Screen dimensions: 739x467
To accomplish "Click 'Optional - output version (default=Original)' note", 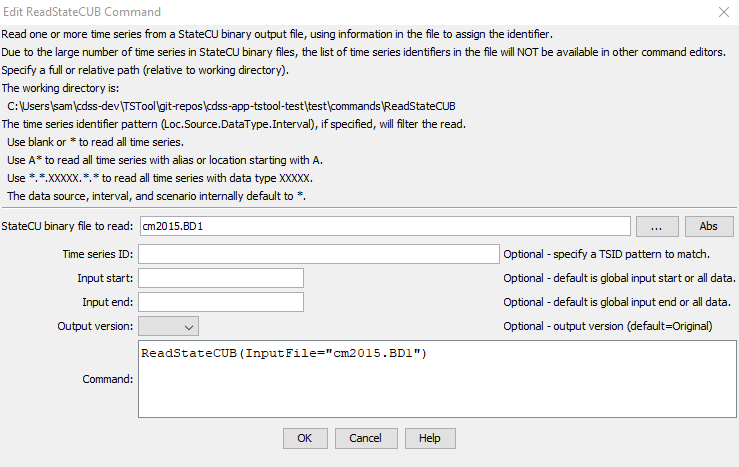I will [x=608, y=326].
